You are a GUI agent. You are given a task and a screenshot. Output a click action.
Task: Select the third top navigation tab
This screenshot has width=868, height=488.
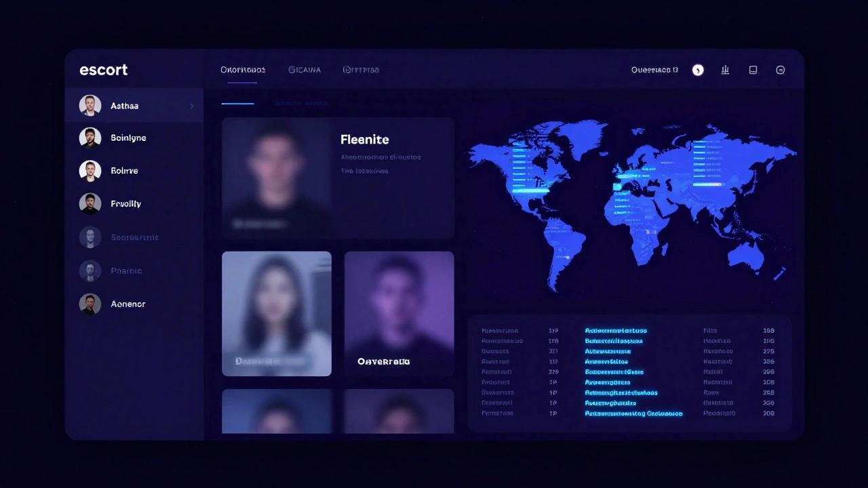click(x=361, y=70)
